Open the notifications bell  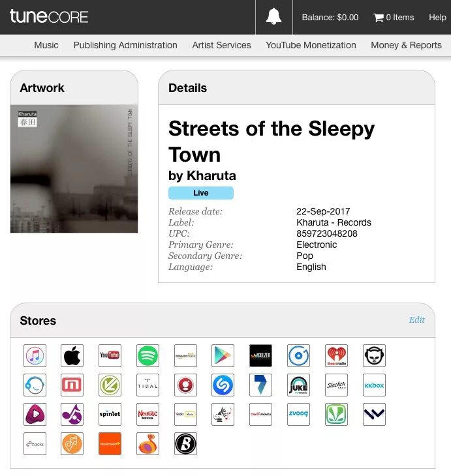click(x=274, y=17)
